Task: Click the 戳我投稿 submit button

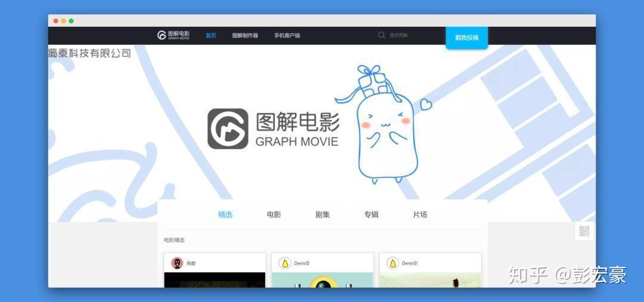Action: [466, 38]
